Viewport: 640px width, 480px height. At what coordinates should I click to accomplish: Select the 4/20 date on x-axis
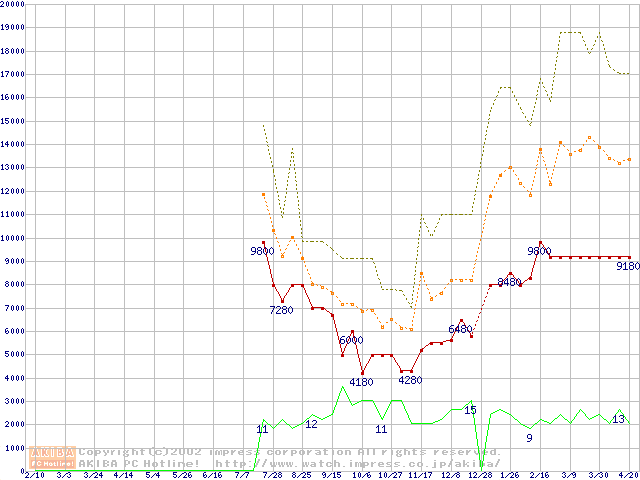coord(628,475)
